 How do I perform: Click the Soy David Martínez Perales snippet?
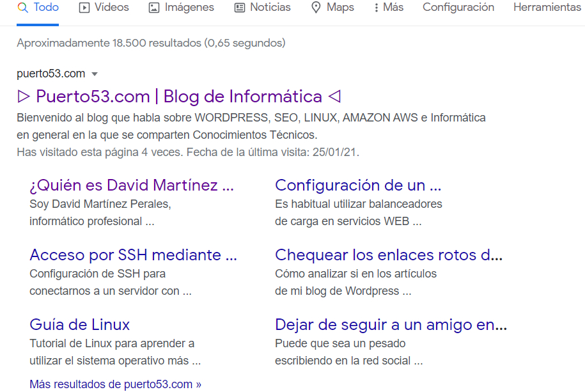click(100, 213)
